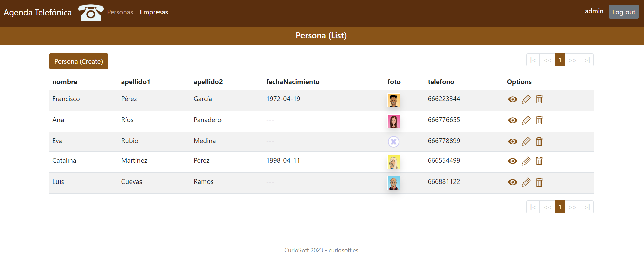Click trash icon in Catalina's row
644x260 pixels.
click(539, 161)
